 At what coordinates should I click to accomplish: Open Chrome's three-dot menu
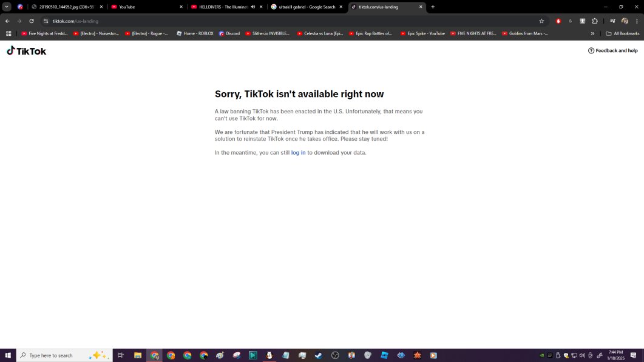click(637, 21)
